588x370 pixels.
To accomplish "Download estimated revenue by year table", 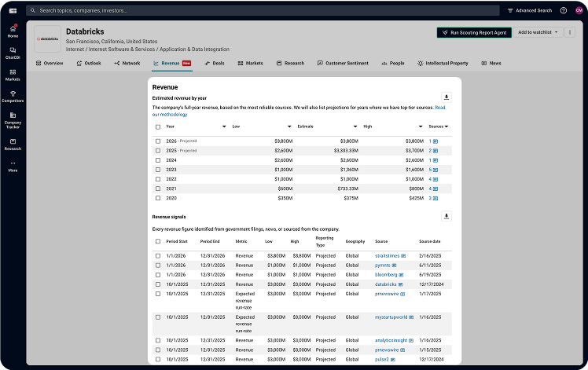I will click(x=447, y=97).
